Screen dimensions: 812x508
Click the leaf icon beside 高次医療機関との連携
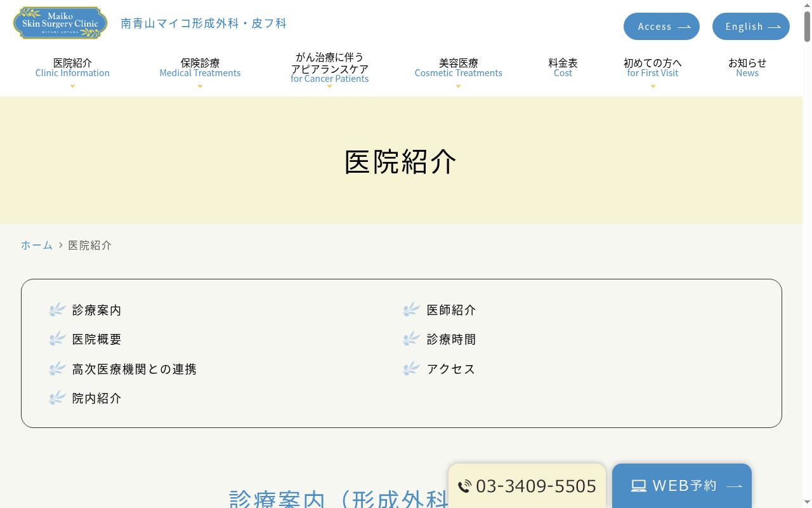tap(57, 368)
